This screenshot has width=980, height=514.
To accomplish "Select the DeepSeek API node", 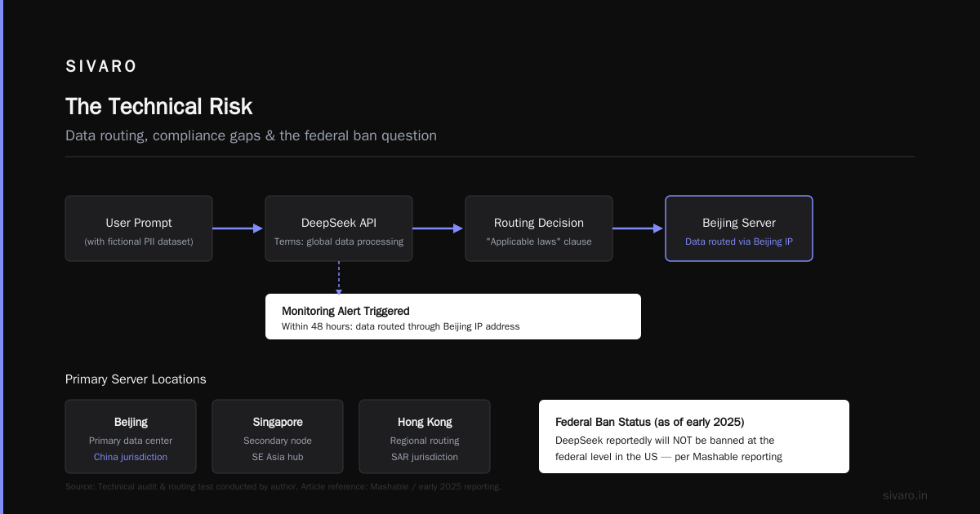I will [339, 228].
